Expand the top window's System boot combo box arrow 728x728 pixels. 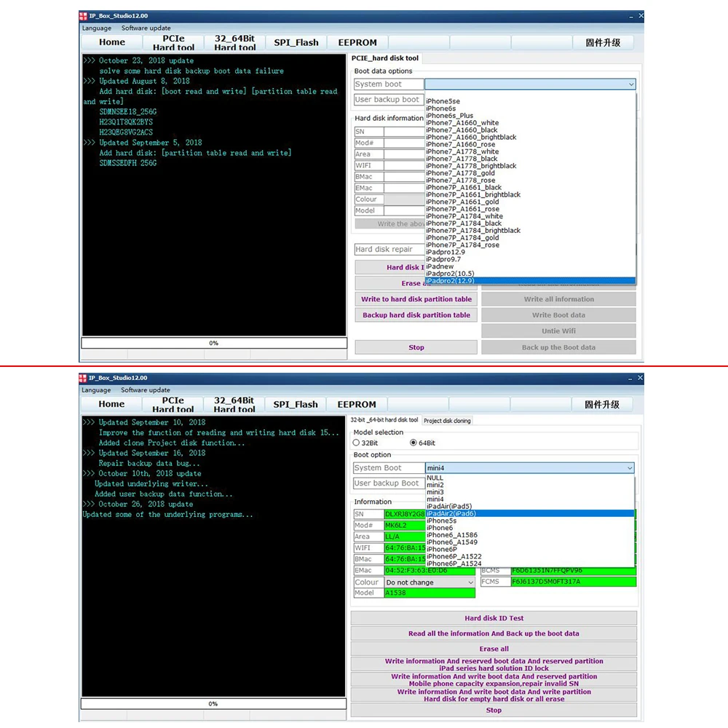click(631, 84)
